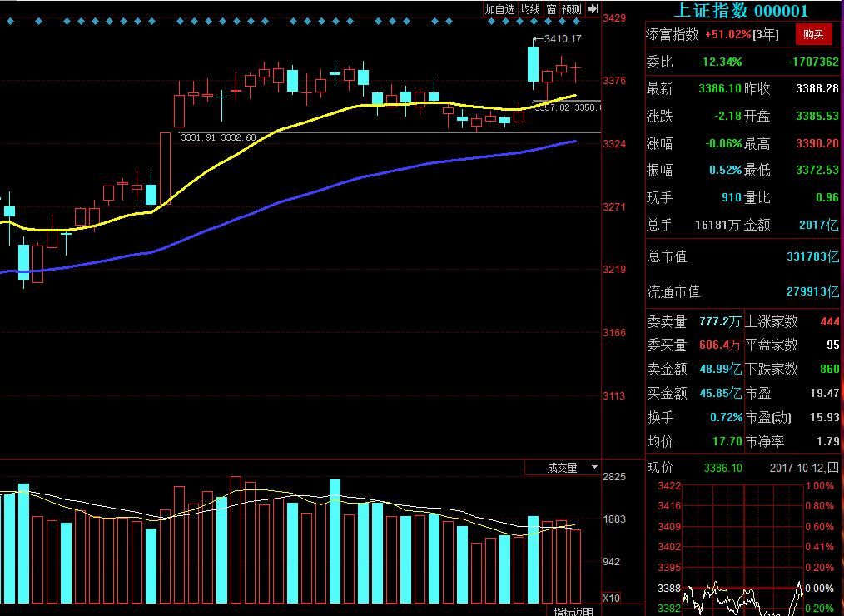Click the 上证指数 000001 title header
The image size is (844, 616).
click(x=740, y=11)
